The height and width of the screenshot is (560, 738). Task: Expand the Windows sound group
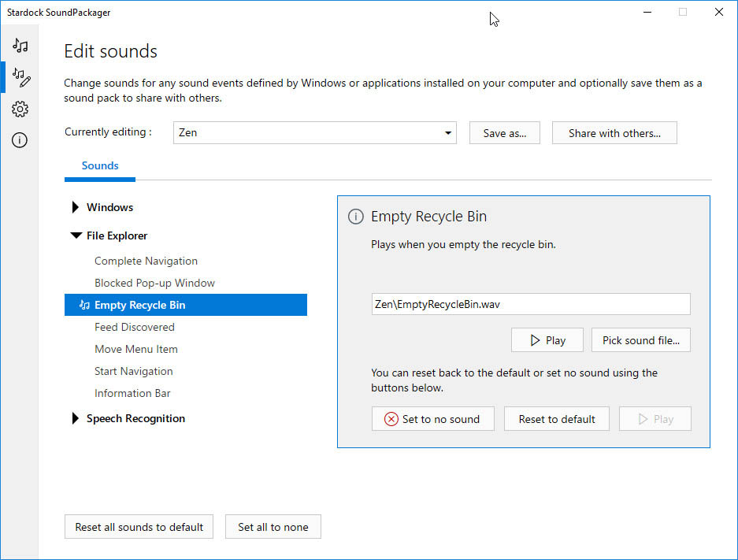coord(76,207)
